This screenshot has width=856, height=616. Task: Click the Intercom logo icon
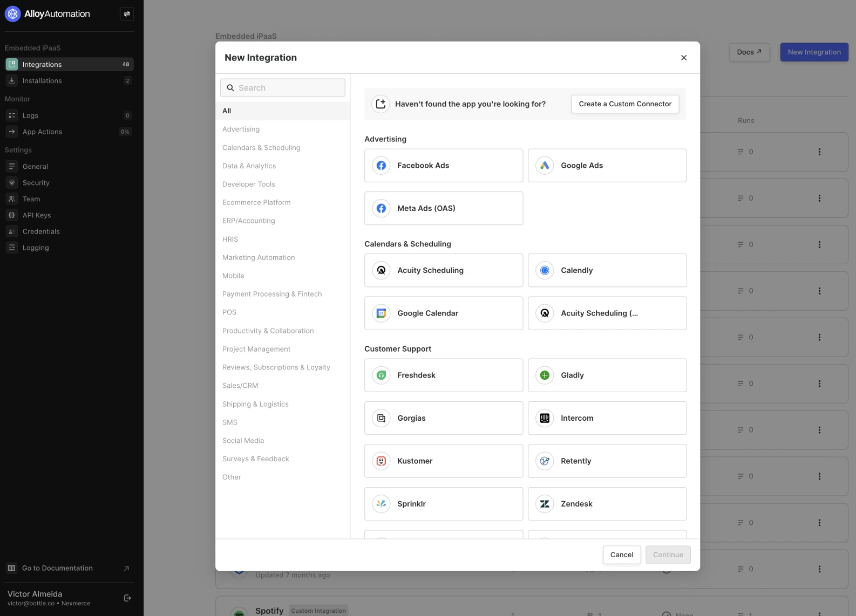pos(545,418)
